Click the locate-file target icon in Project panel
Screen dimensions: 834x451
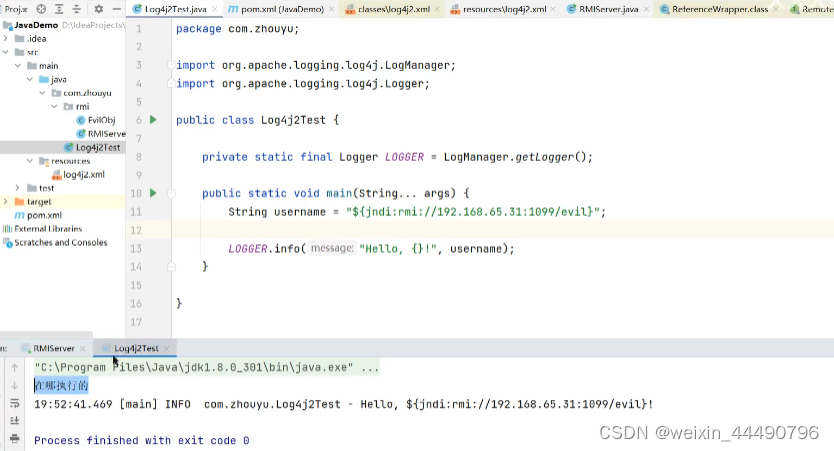point(41,9)
